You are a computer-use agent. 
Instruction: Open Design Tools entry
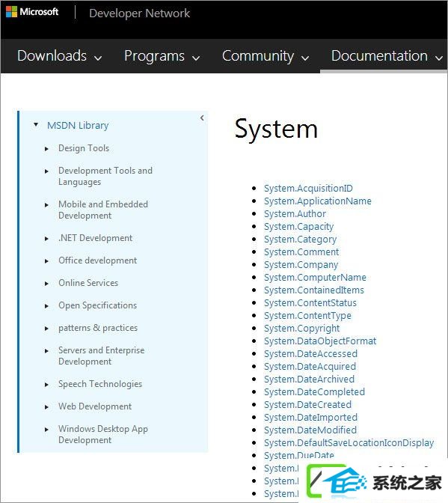pyautogui.click(x=84, y=148)
